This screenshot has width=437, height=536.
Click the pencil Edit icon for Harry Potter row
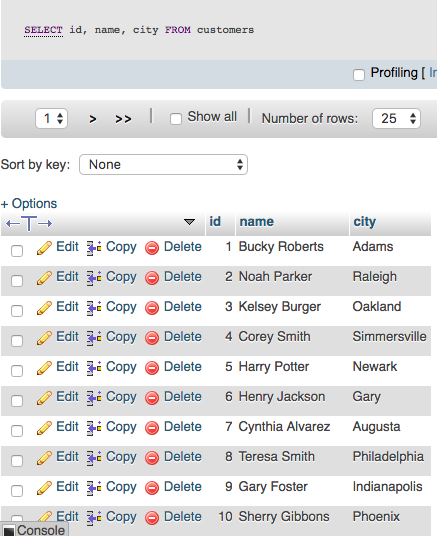[44, 368]
